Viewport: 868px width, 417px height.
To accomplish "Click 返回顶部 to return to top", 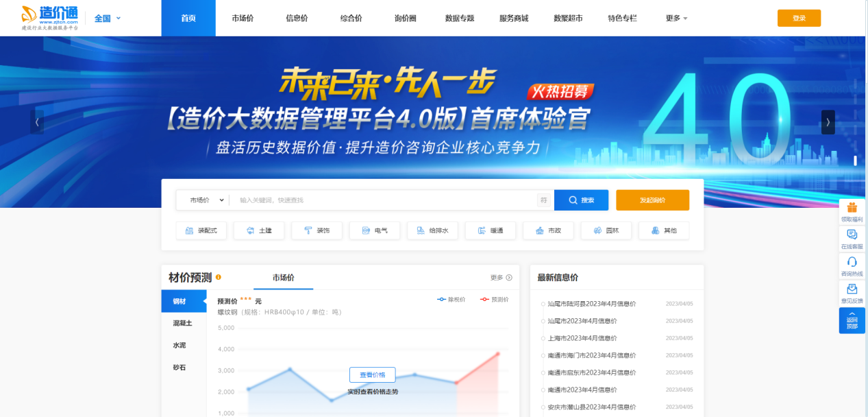I will point(852,320).
